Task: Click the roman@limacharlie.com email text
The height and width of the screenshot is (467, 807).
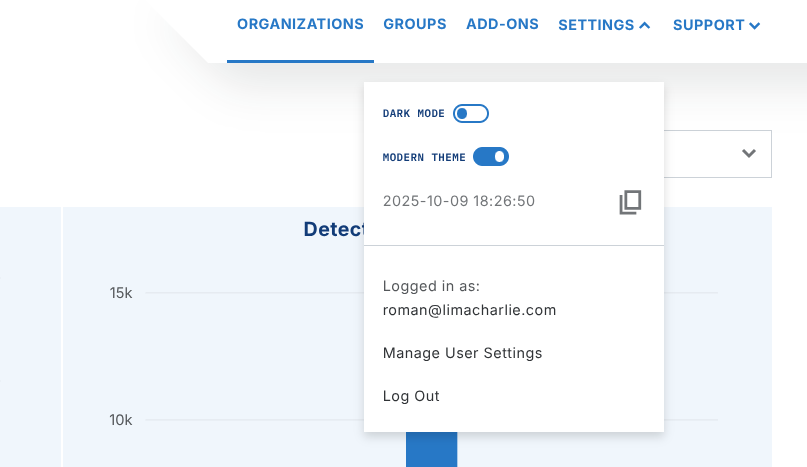Action: (x=469, y=310)
